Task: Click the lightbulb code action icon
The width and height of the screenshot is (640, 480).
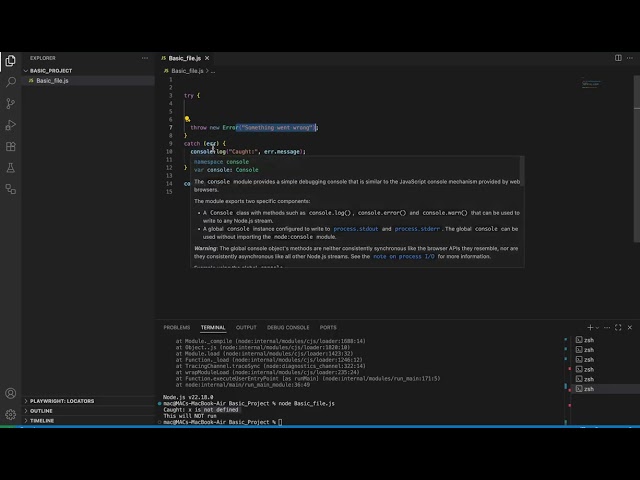Action: pos(187,119)
